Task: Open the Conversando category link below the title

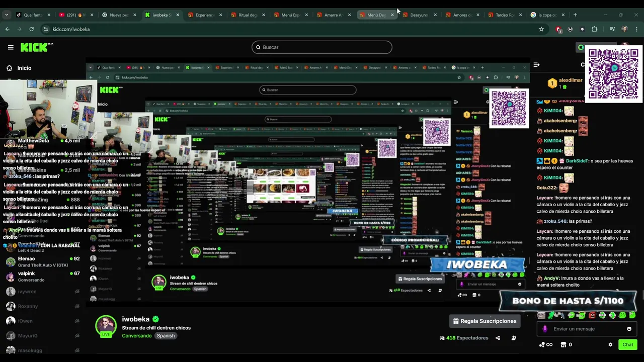Action: click(x=136, y=336)
